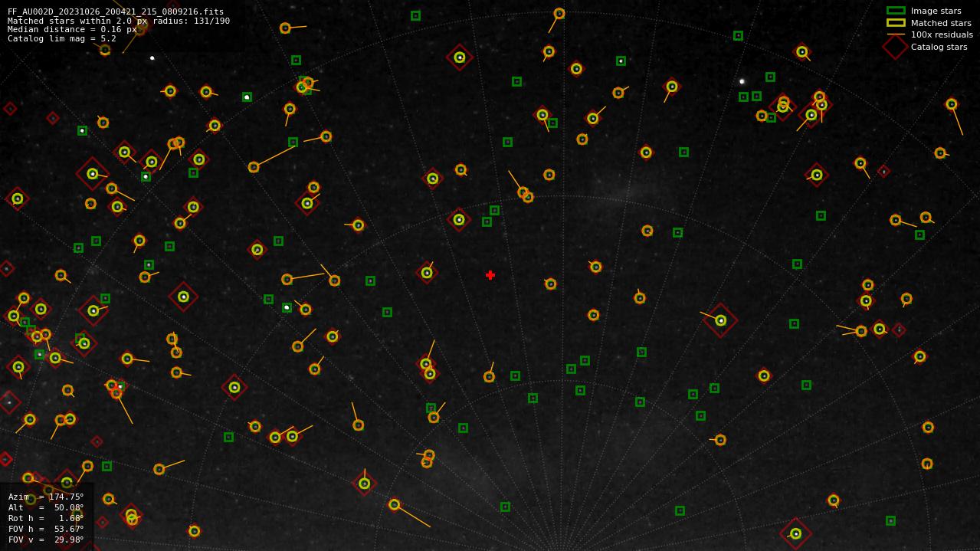This screenshot has height=551, width=980.
Task: Click the 'Catalog stars' legend label
Action: (x=939, y=47)
